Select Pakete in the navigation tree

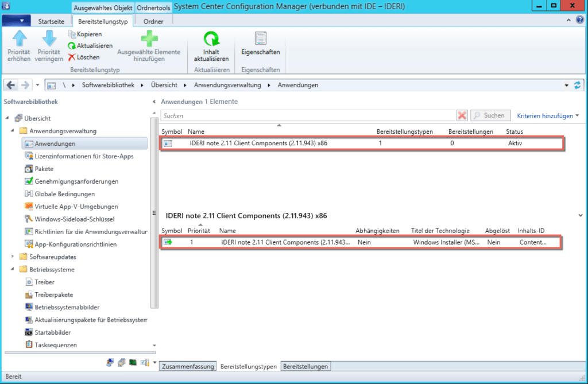click(39, 169)
